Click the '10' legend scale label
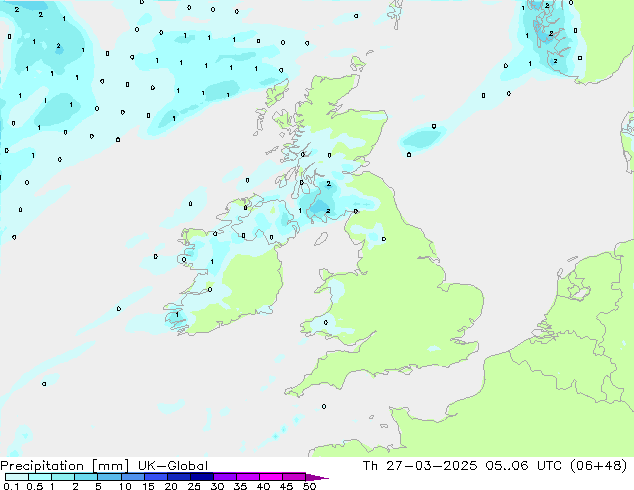This screenshot has height=490, width=634. click(125, 486)
